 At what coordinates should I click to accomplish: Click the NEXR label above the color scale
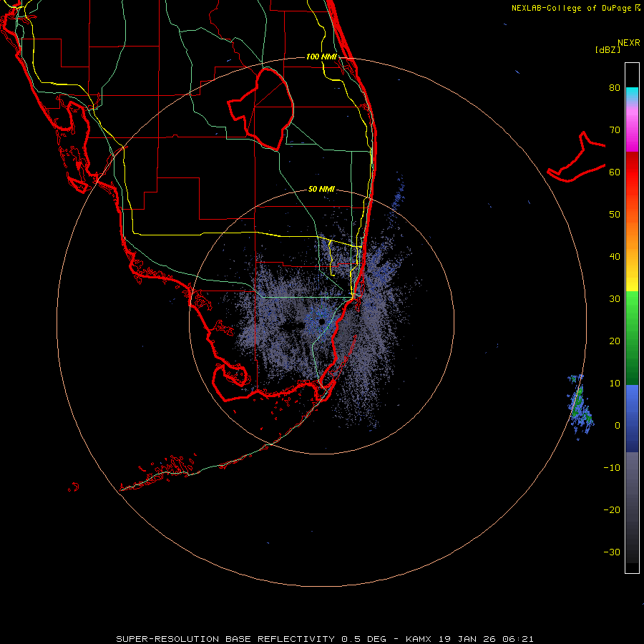pyautogui.click(x=629, y=43)
